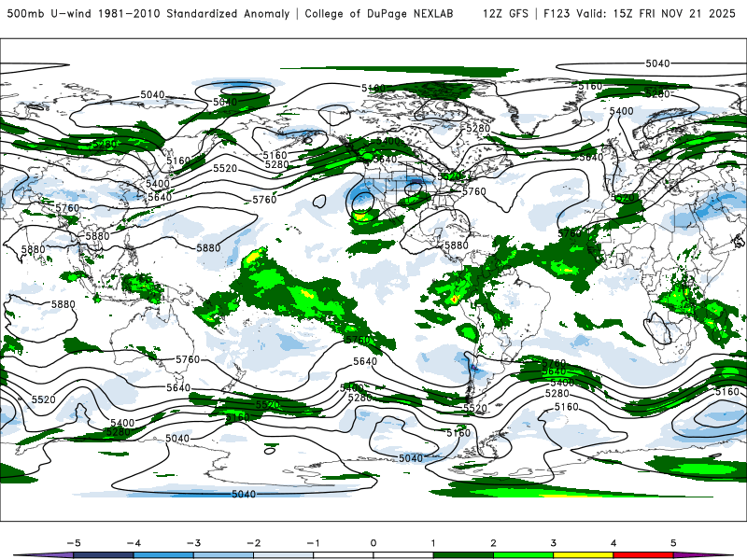Click the '0' color scale label

coord(373,543)
